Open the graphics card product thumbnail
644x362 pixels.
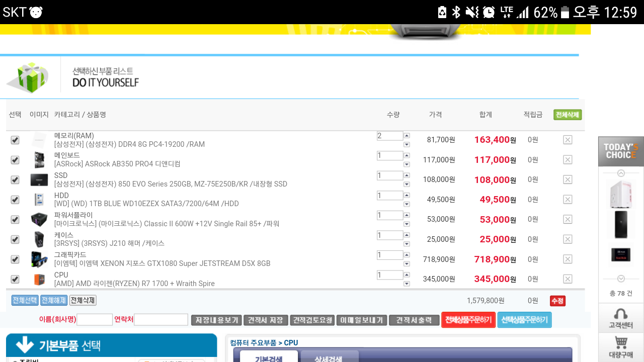(x=39, y=259)
